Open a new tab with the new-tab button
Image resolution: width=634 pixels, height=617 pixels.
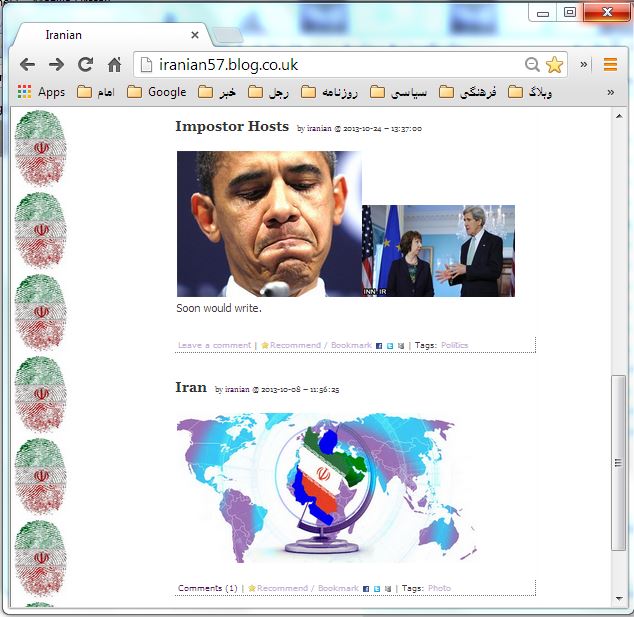click(x=228, y=35)
